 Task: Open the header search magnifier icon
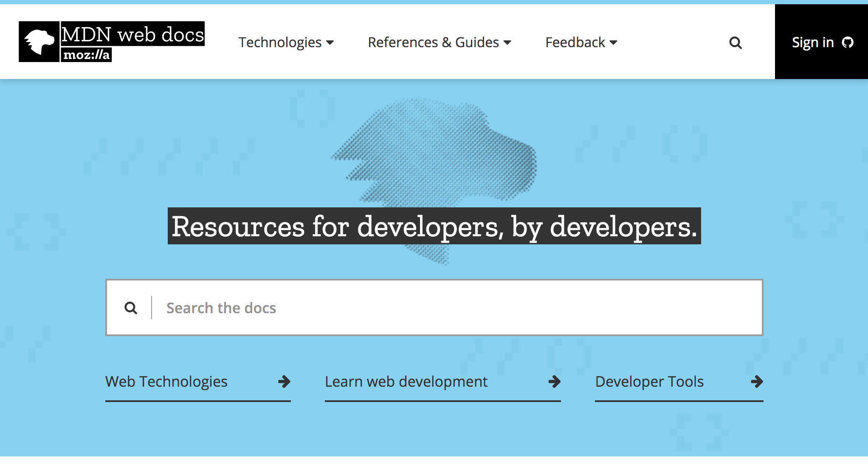(736, 42)
